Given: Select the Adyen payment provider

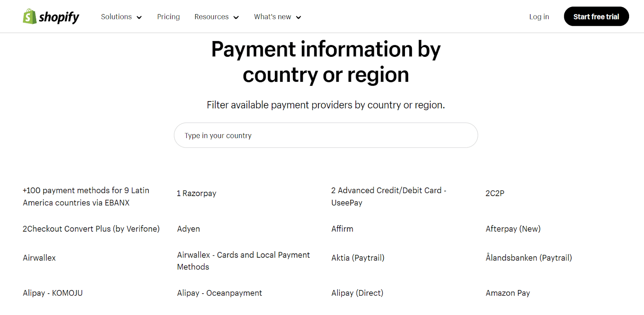Looking at the screenshot, I should (188, 229).
